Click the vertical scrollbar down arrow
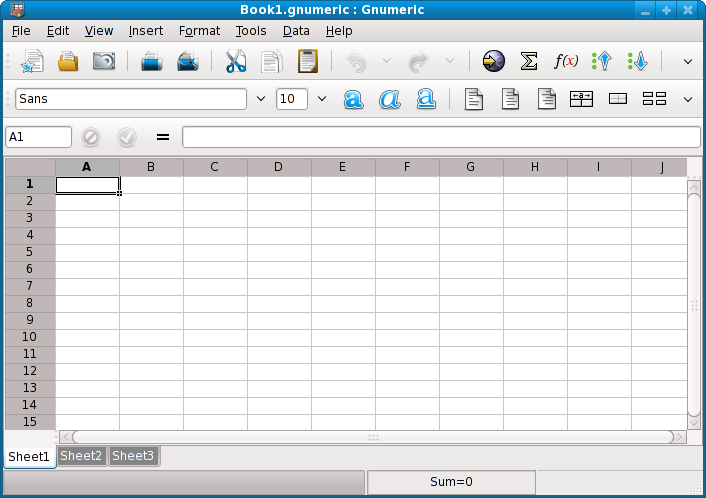706x498 pixels. pyautogui.click(x=693, y=423)
